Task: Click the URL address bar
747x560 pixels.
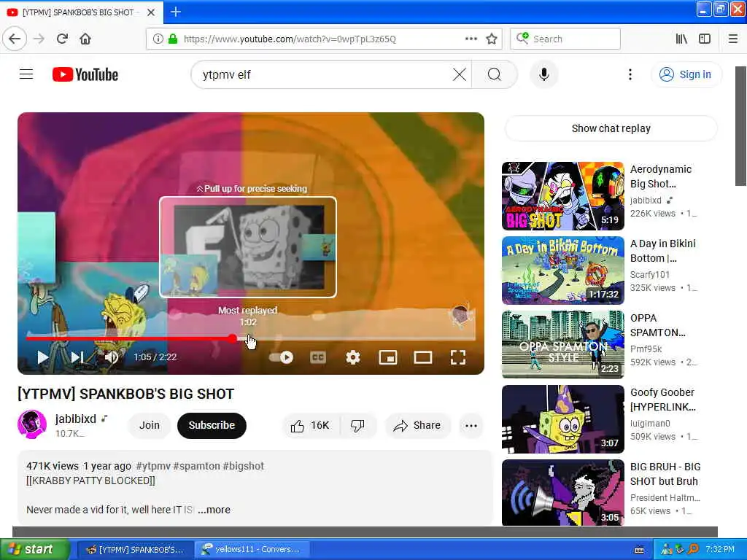Action: tap(324, 39)
